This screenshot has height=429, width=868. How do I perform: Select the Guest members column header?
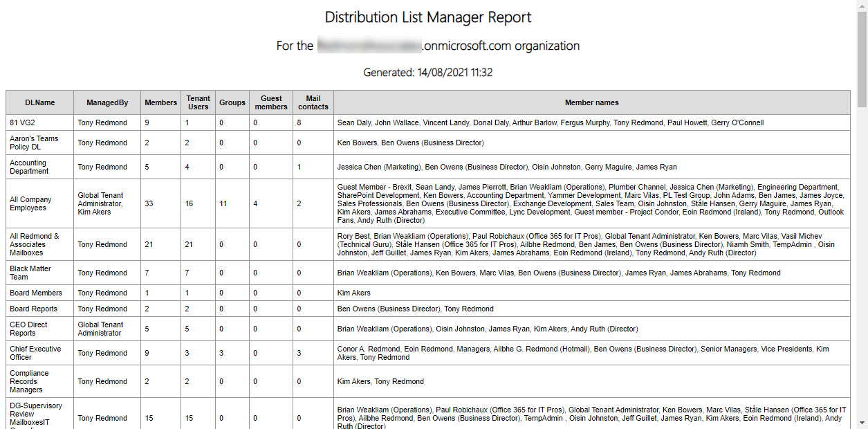(x=271, y=102)
